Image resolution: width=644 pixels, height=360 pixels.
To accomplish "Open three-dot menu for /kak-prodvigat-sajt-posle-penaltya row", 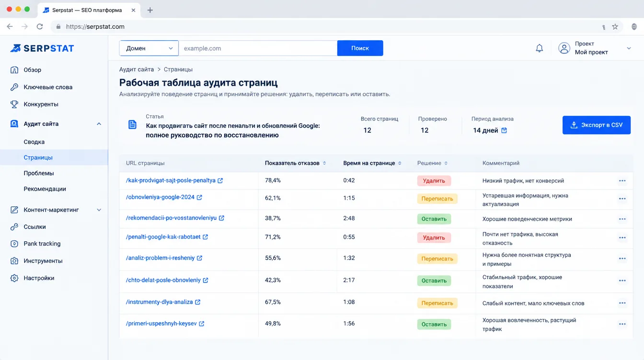I will point(622,181).
